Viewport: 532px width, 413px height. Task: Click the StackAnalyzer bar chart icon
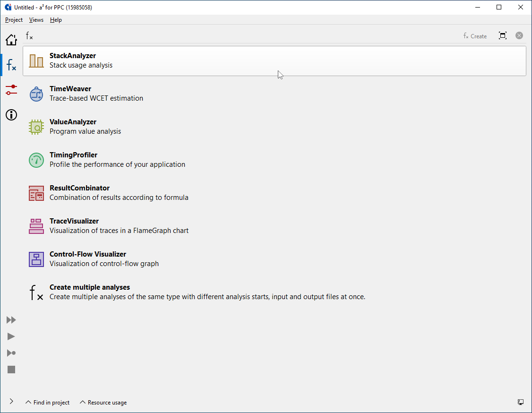36,61
